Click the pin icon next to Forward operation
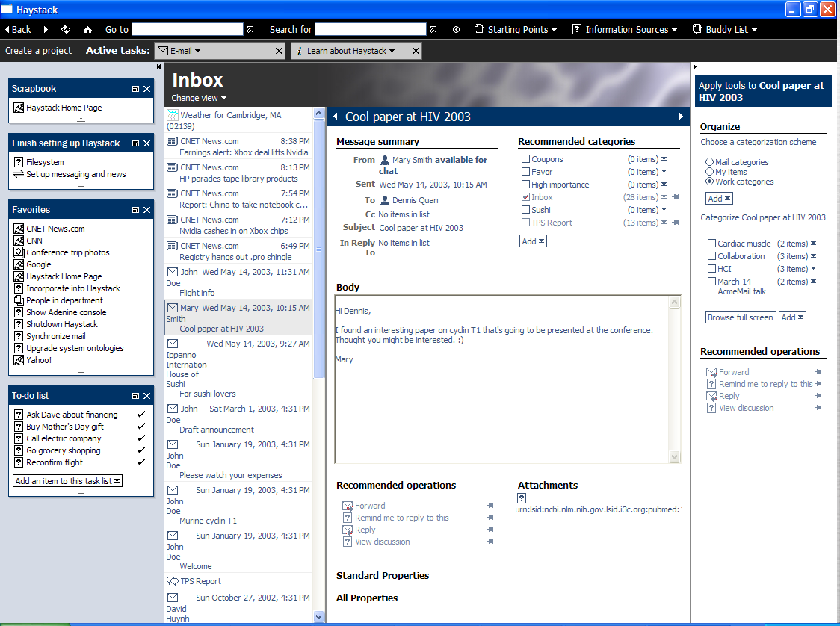The height and width of the screenshot is (626, 840). 490,506
